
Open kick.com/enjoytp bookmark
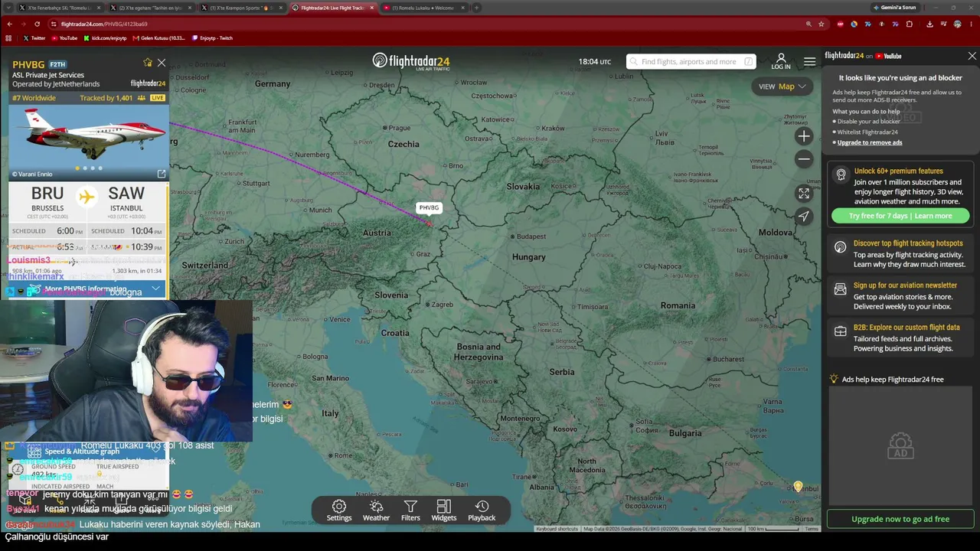(105, 37)
